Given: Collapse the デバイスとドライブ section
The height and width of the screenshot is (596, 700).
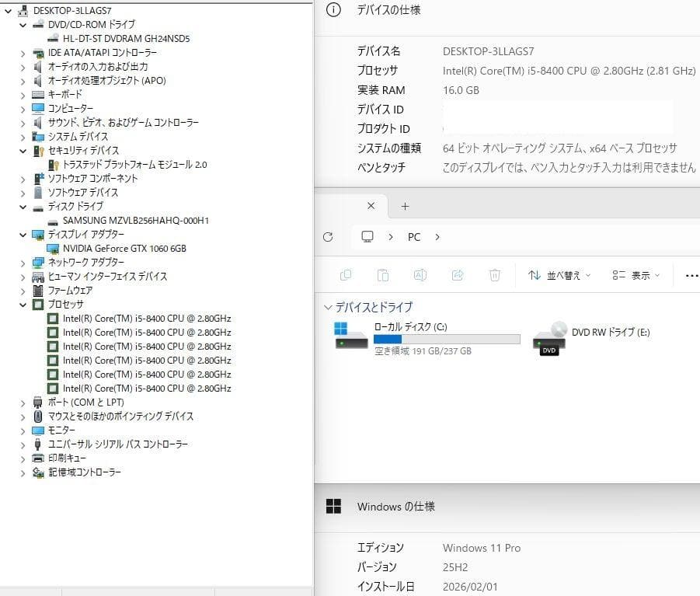Looking at the screenshot, I should tap(328, 307).
